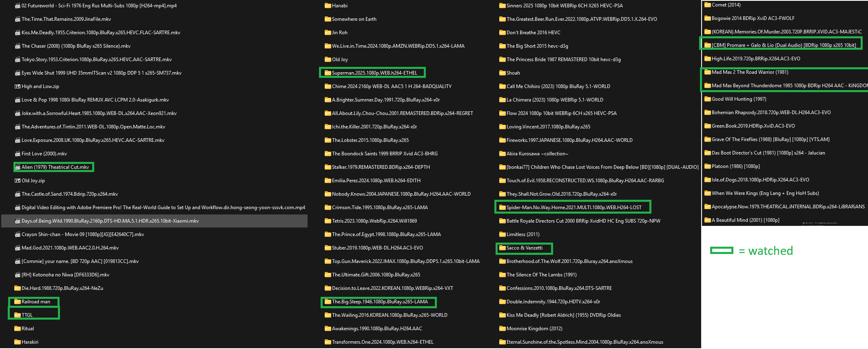868x349 pixels.
Task: Click Love & Pop 1998 file name
Action: tap(95, 100)
